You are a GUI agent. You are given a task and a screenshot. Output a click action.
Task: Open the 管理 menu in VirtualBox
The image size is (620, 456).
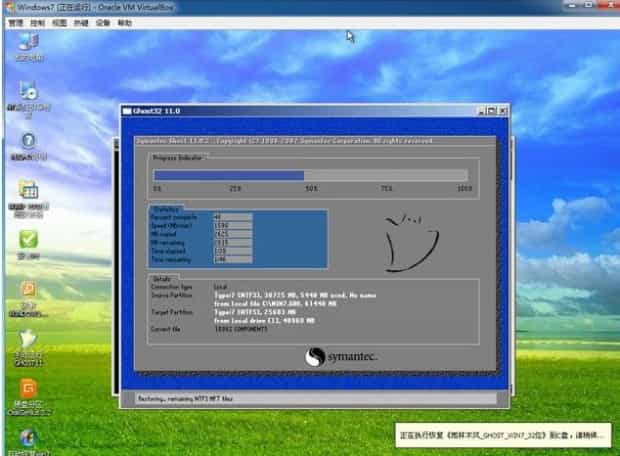(16, 23)
